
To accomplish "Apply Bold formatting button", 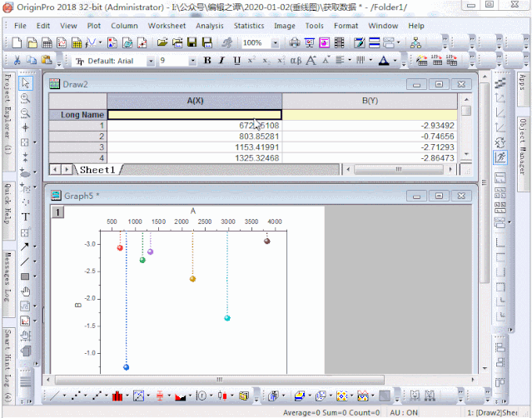I will coord(207,61).
